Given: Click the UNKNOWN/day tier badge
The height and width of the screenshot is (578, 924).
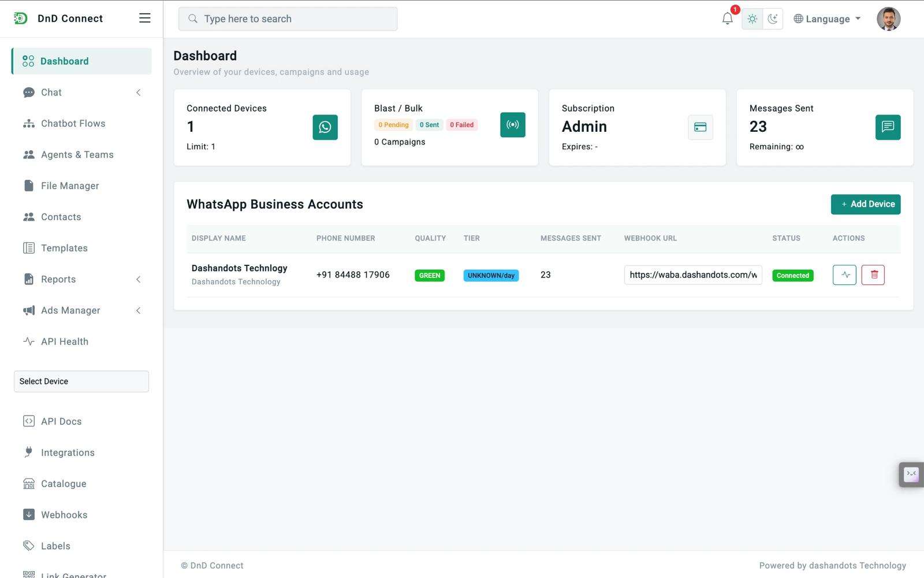Looking at the screenshot, I should click(491, 276).
